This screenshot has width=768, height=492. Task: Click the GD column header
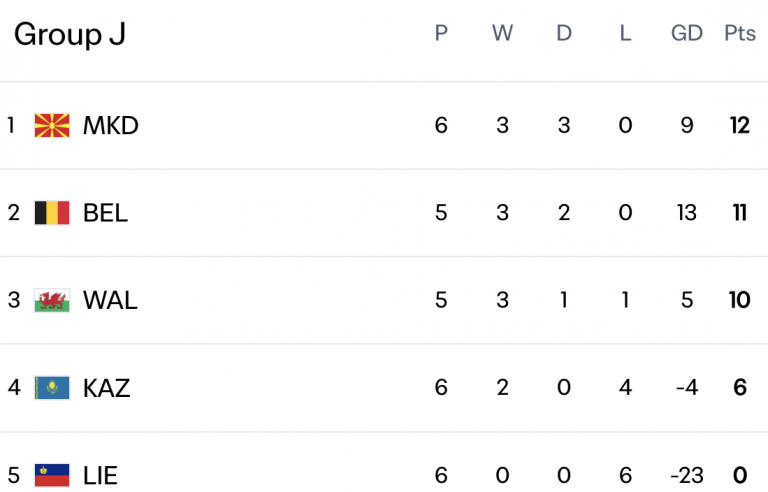click(687, 33)
